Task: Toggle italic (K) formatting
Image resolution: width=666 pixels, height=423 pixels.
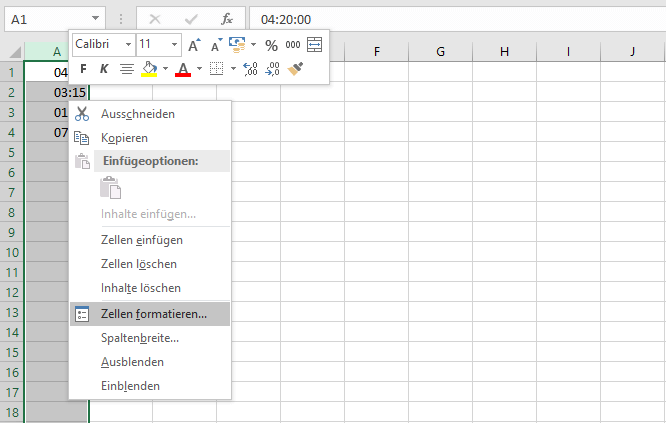Action: coord(104,68)
